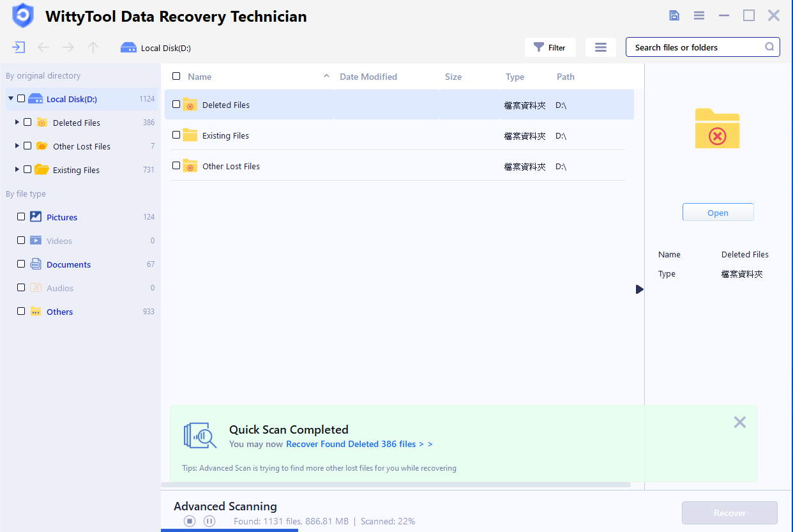
Task: Tick the Existing Files row checkbox
Action: coord(176,135)
